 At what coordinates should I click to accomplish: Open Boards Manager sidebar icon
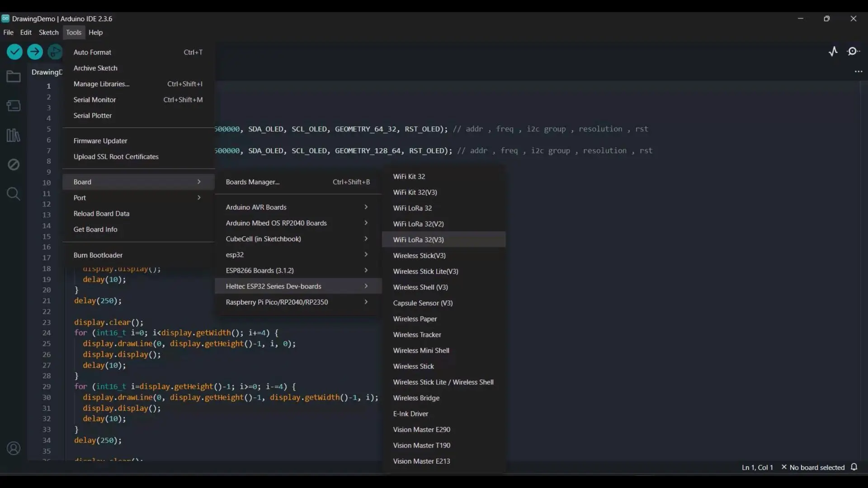coord(14,106)
